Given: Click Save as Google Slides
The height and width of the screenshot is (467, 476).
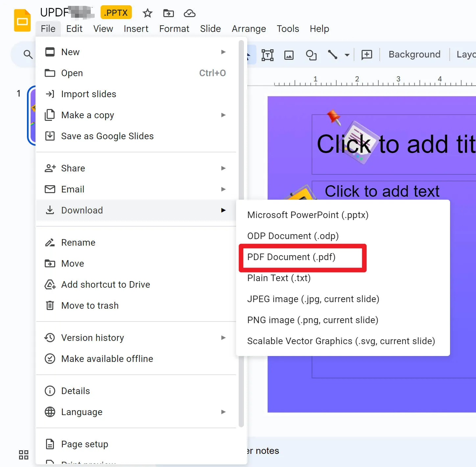Looking at the screenshot, I should coord(107,136).
